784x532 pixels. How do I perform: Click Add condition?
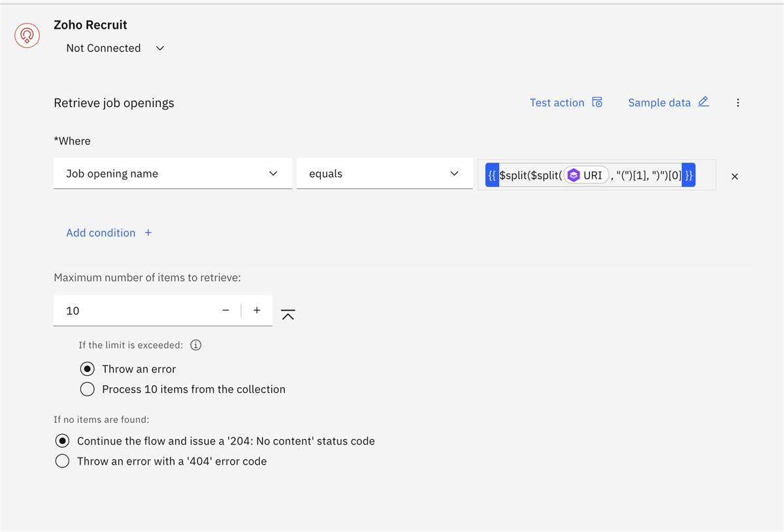tap(109, 233)
